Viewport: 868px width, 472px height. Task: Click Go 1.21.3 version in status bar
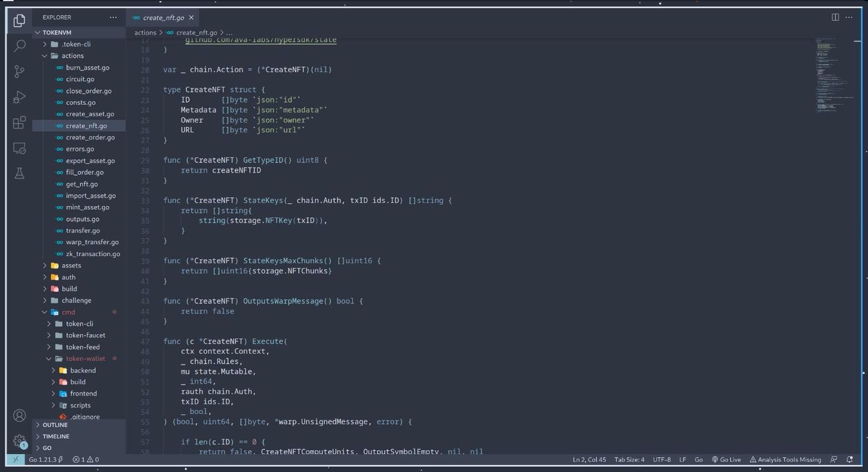(x=46, y=459)
